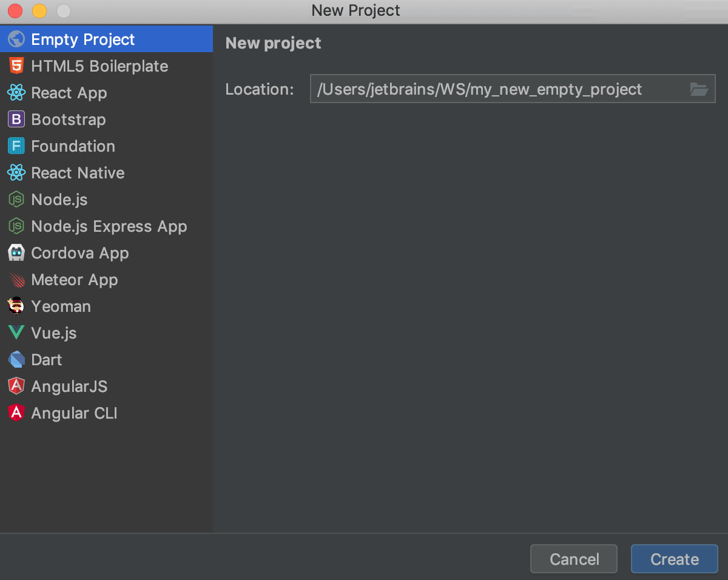
Task: Click the AngularJS shield icon
Action: (x=16, y=386)
